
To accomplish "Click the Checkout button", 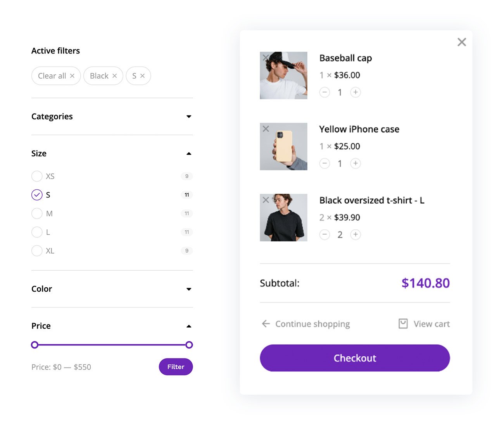I will (x=355, y=358).
